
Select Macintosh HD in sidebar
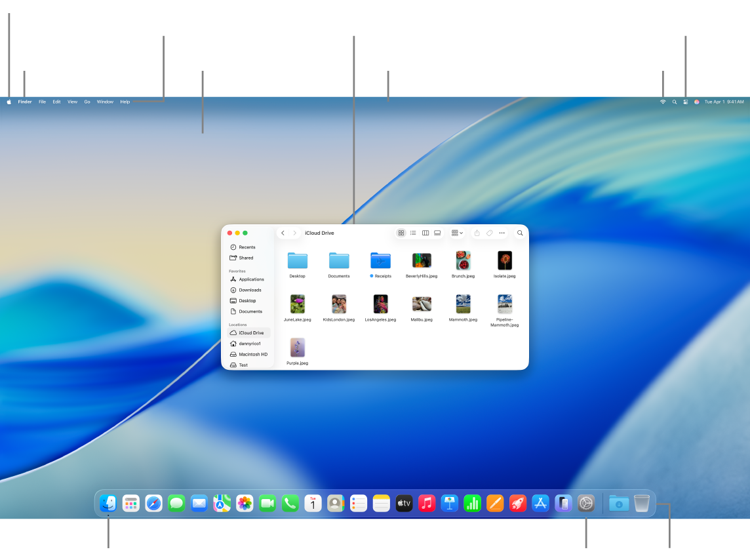click(248, 354)
